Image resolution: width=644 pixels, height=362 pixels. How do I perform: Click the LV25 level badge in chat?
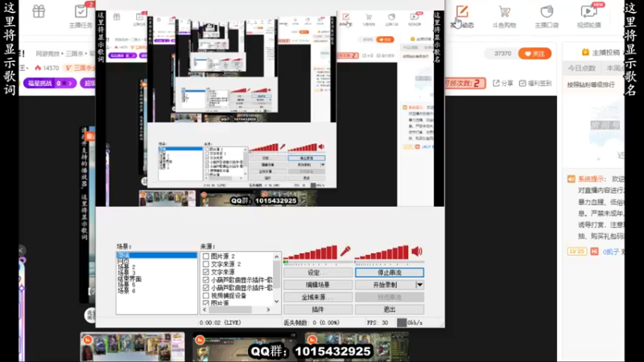(577, 251)
